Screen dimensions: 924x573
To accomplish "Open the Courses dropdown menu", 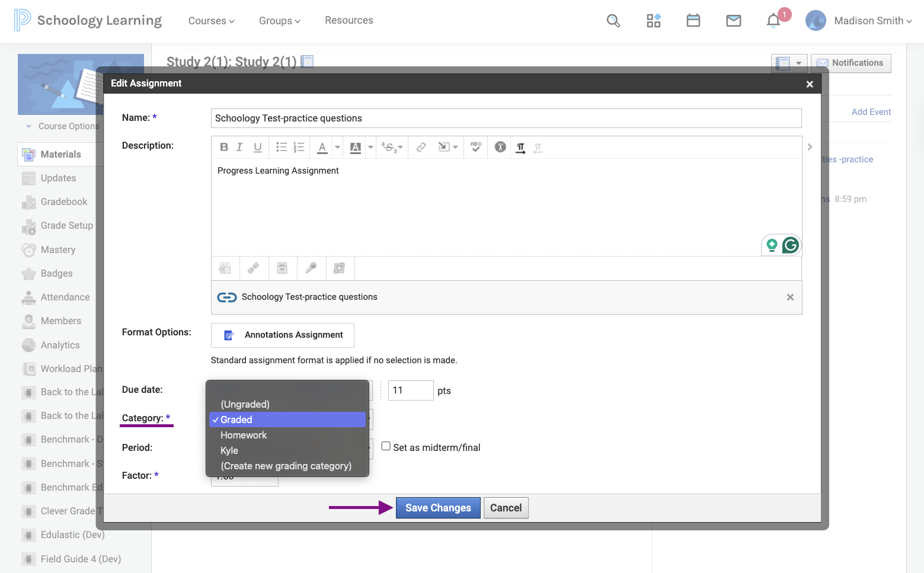I will (x=212, y=21).
